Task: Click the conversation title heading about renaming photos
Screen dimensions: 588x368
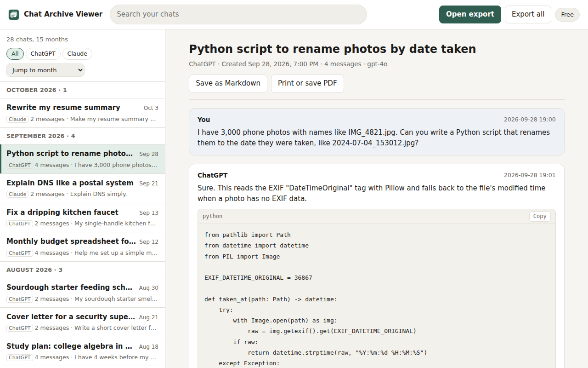Action: point(333,49)
